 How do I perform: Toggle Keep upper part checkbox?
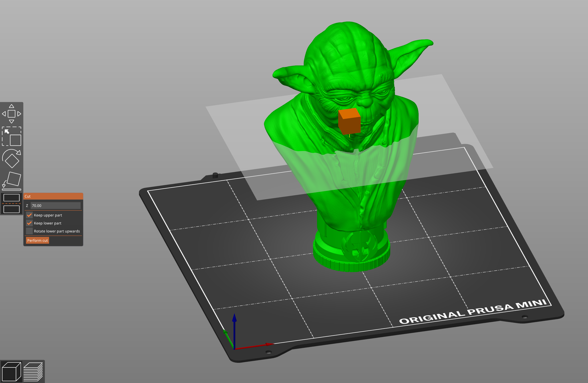pyautogui.click(x=29, y=215)
